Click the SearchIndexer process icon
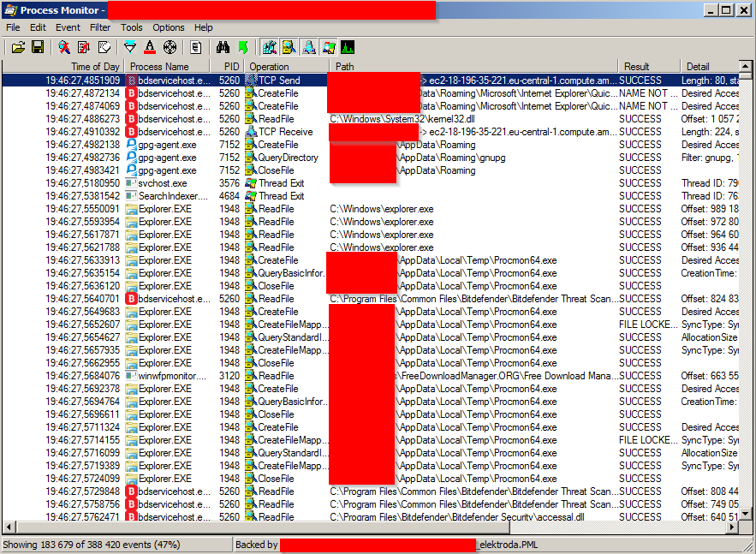The height and width of the screenshot is (554, 756). tap(131, 196)
